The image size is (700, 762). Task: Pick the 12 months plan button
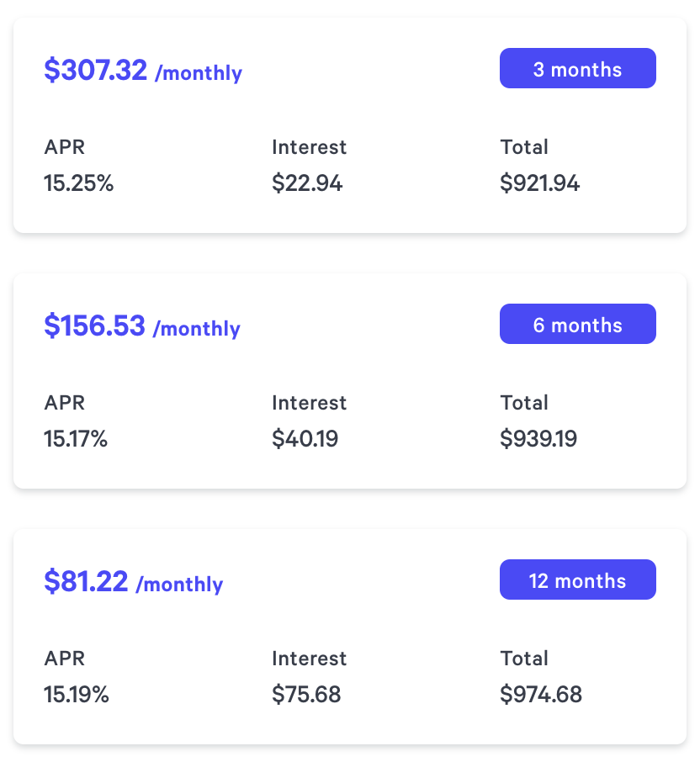point(577,580)
